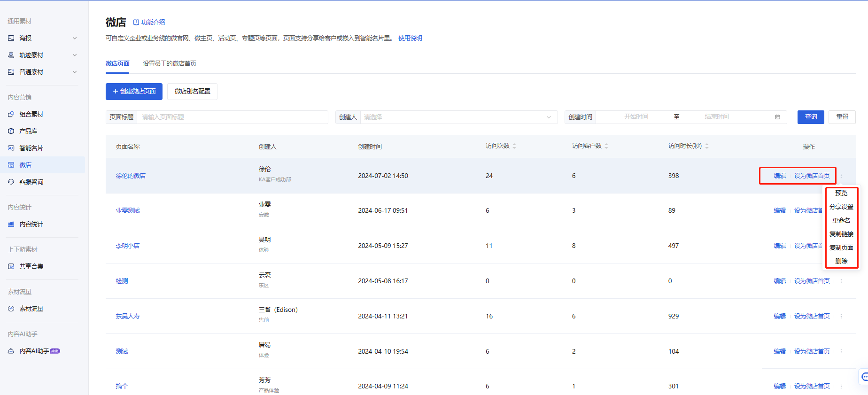
Task: Open 组合素材 via its sidebar icon
Action: click(11, 114)
